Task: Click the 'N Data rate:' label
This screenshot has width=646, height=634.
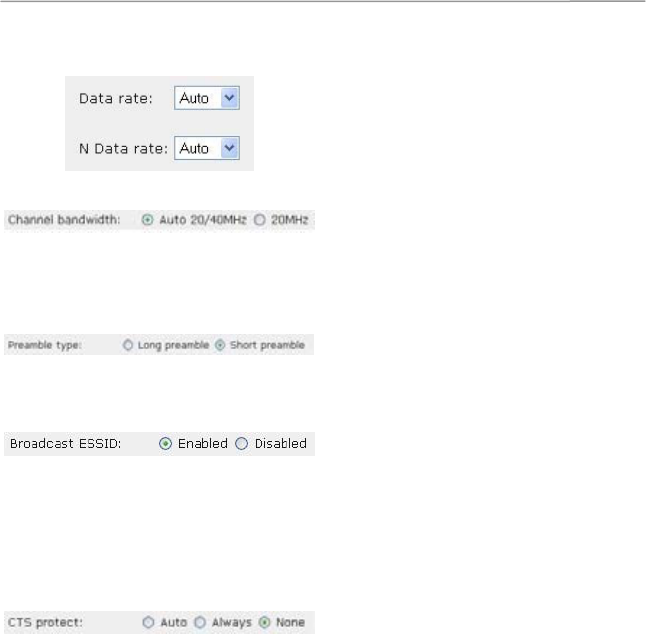Action: click(123, 149)
